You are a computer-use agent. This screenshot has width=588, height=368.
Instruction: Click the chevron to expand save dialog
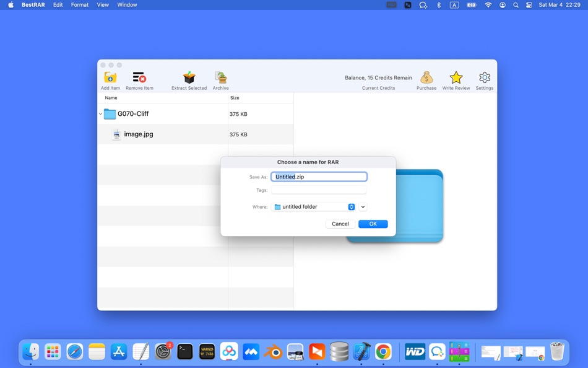coord(363,206)
